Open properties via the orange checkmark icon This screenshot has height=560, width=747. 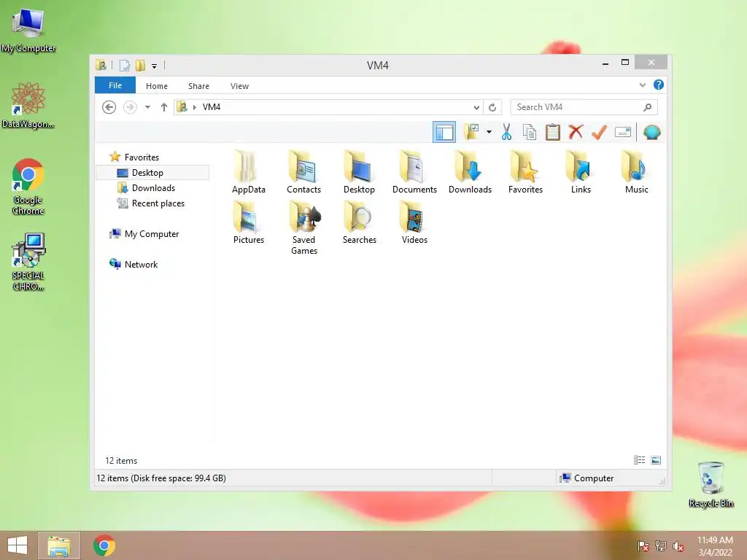pos(600,132)
